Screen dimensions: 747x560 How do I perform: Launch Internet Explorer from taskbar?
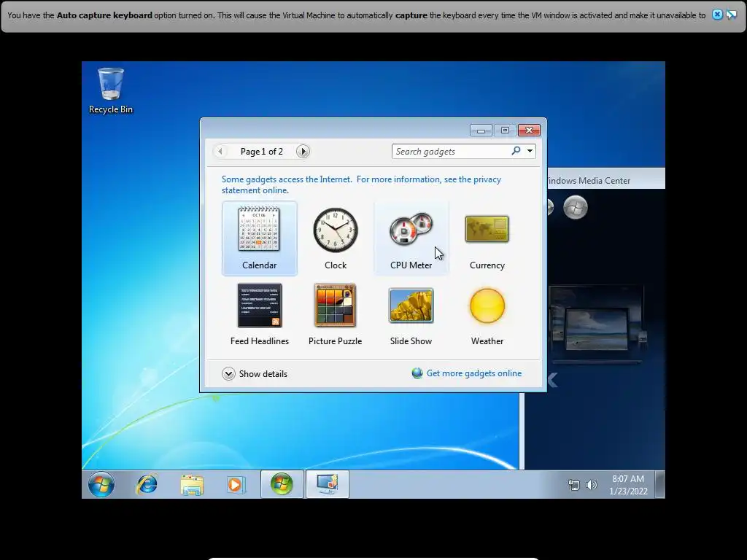pos(147,484)
